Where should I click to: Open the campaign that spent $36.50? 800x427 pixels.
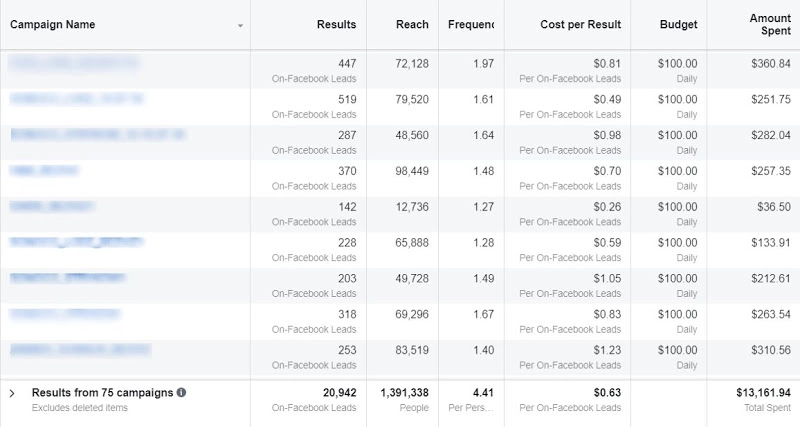pyautogui.click(x=52, y=207)
